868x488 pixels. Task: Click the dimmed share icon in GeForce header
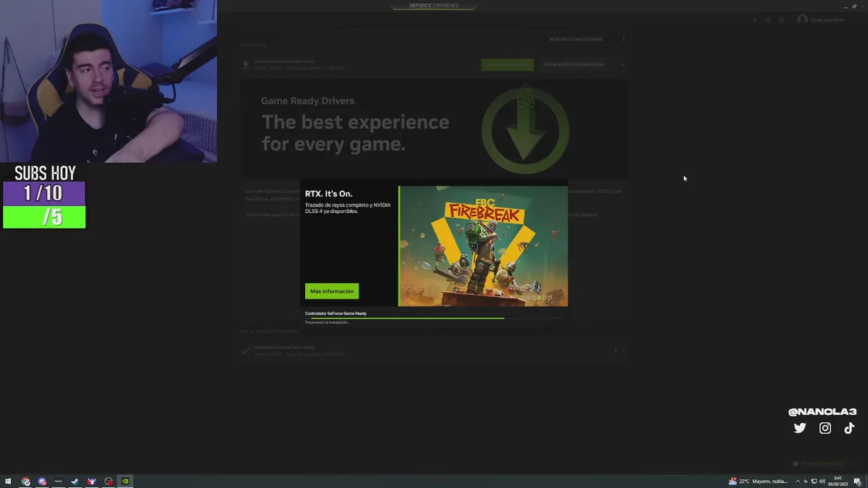click(768, 20)
